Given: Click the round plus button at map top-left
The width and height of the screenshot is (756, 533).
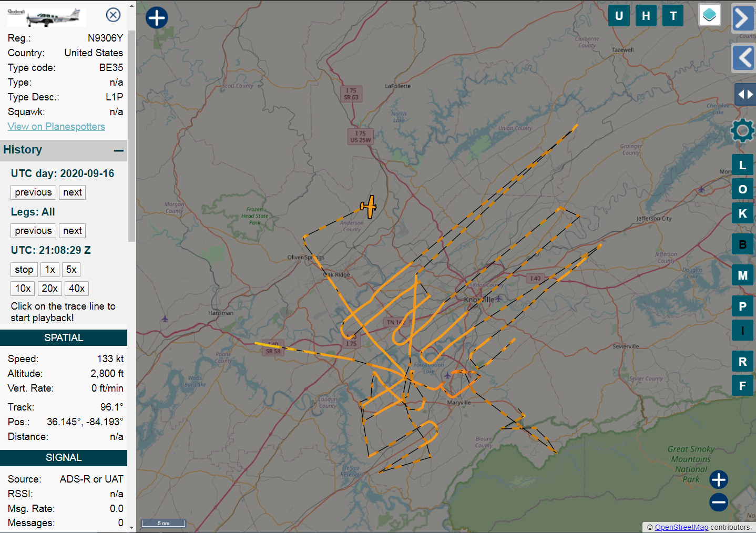Looking at the screenshot, I should click(x=157, y=18).
